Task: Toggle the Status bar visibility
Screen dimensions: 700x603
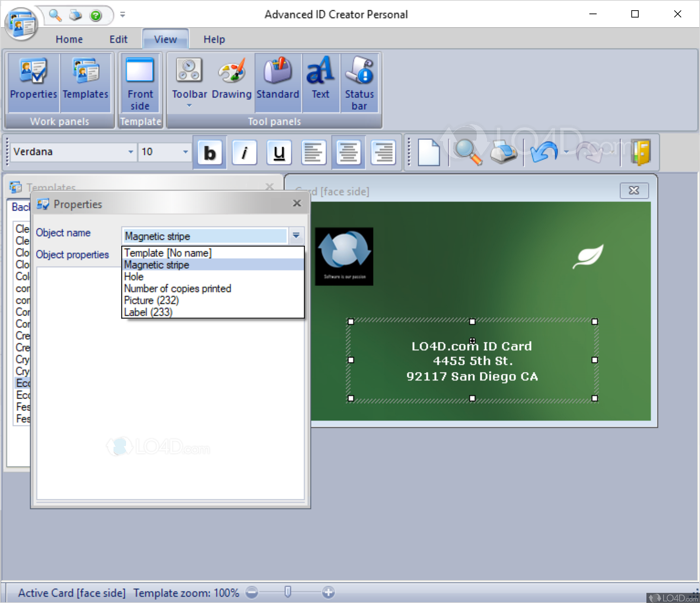Action: point(359,83)
